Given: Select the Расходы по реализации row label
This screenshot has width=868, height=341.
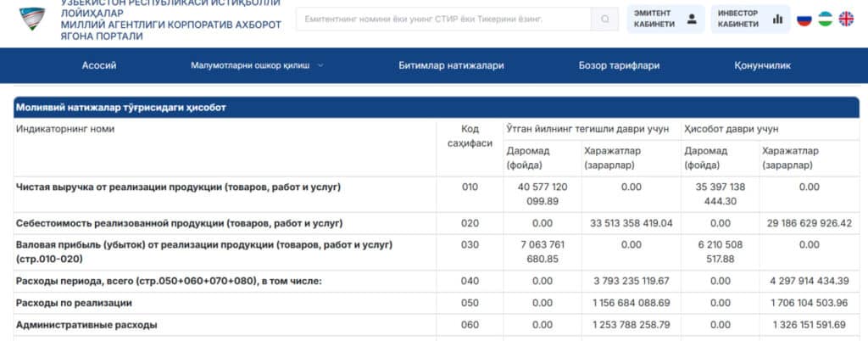Looking at the screenshot, I should pyautogui.click(x=74, y=302).
